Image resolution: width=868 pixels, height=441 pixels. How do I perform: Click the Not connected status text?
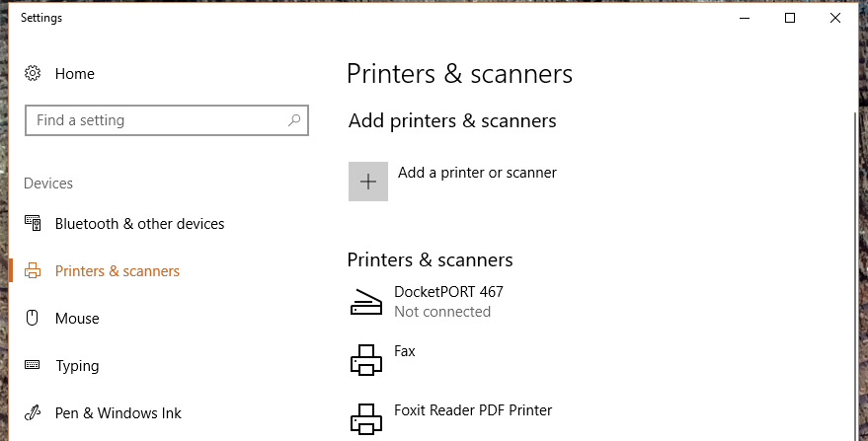click(442, 312)
